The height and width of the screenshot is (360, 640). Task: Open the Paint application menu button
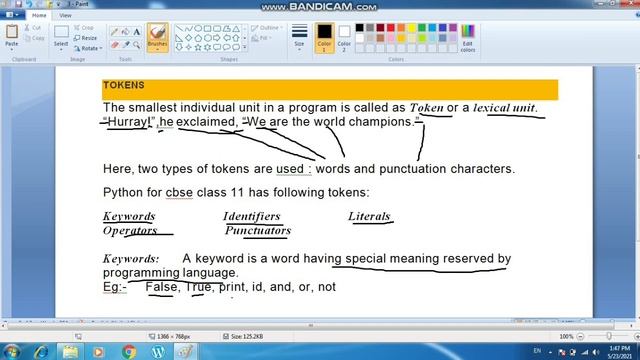12,15
